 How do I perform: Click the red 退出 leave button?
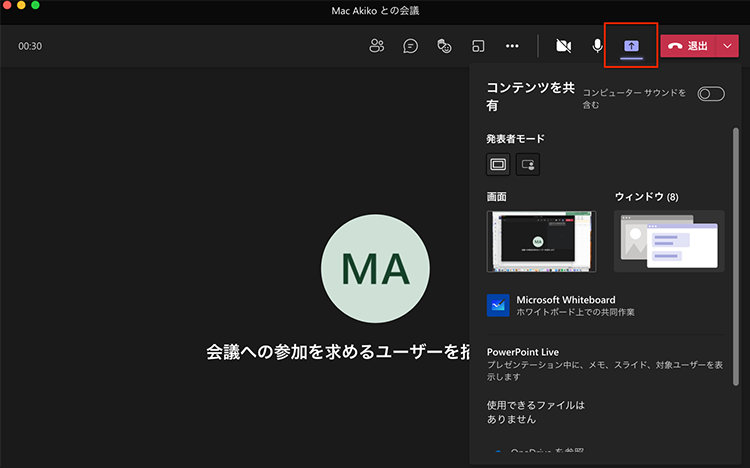tap(688, 46)
